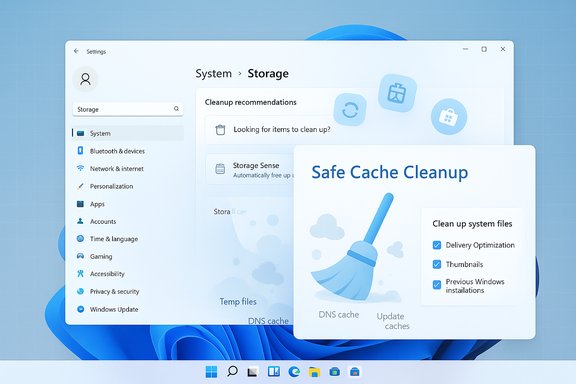
Task: Click the Storage Sense drive icon
Action: tap(220, 169)
